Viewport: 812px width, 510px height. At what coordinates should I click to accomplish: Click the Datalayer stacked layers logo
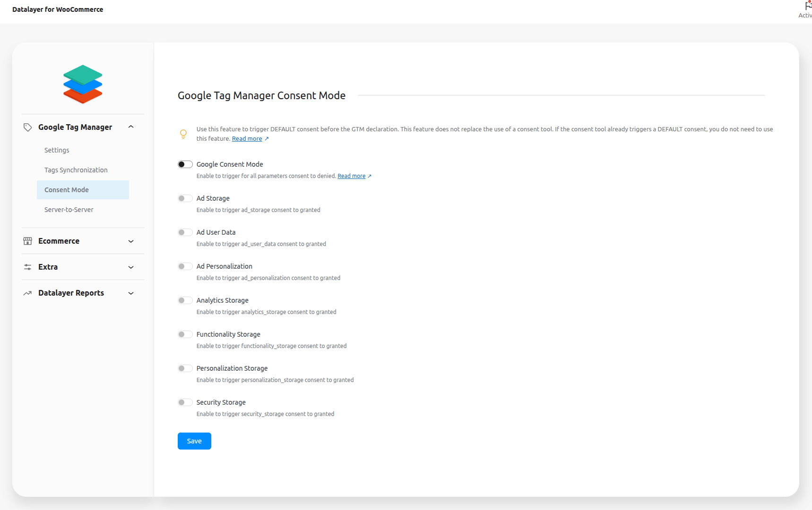click(83, 84)
